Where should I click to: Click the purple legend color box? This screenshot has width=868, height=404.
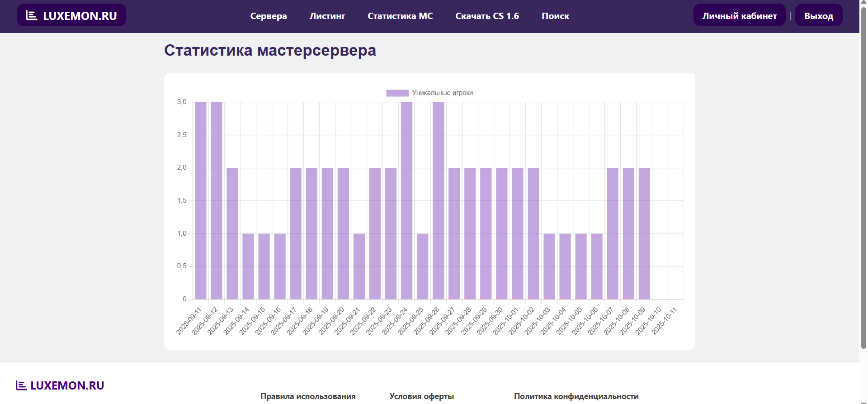point(397,93)
